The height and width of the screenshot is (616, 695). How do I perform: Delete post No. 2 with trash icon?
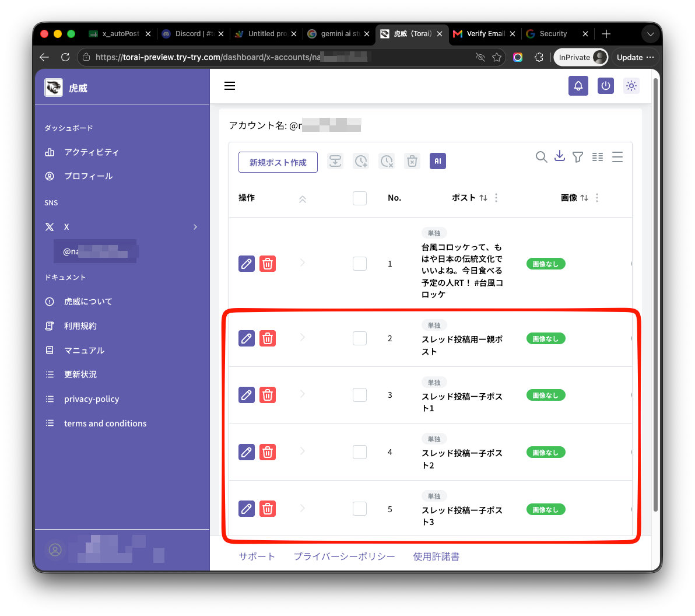tap(267, 338)
